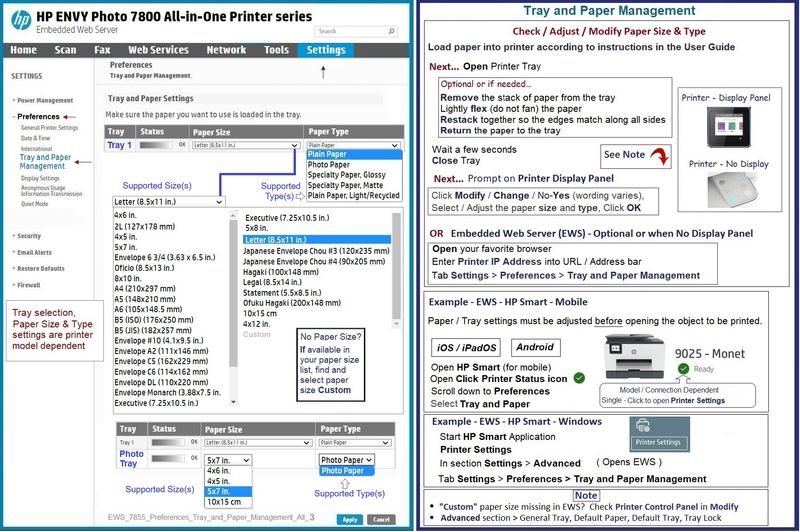
Task: Click the iOS / iPadOS box
Action: (466, 348)
